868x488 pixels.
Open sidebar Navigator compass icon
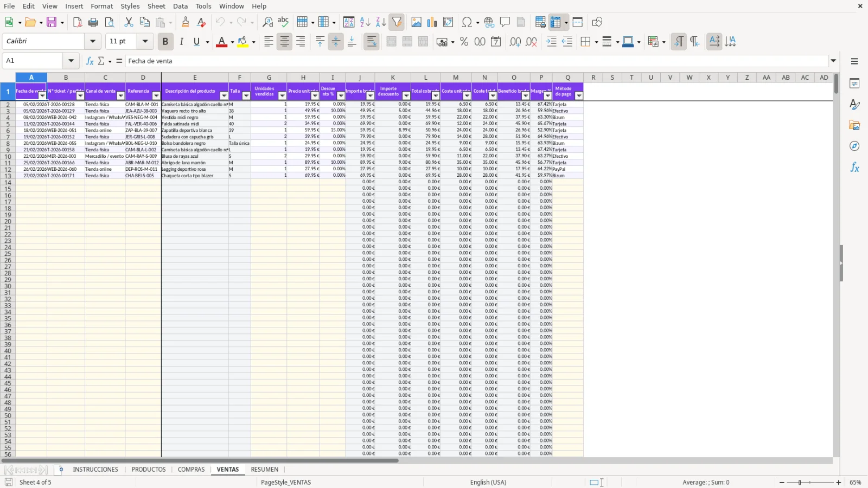click(x=854, y=146)
